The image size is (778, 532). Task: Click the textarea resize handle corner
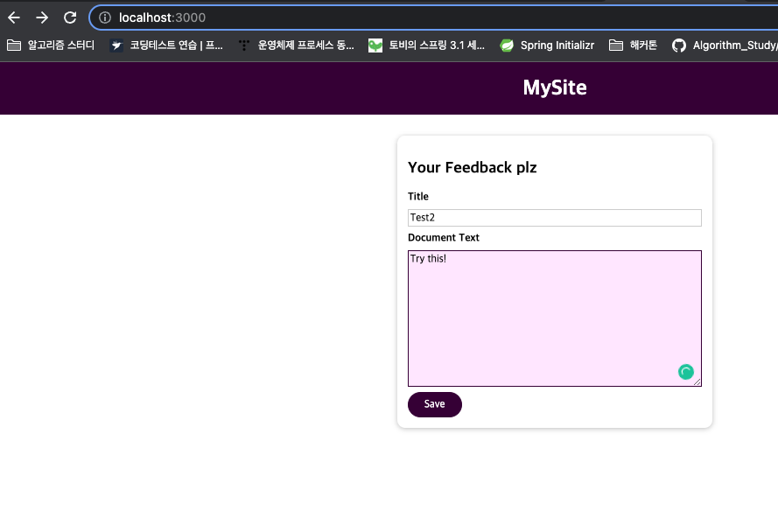coord(697,382)
